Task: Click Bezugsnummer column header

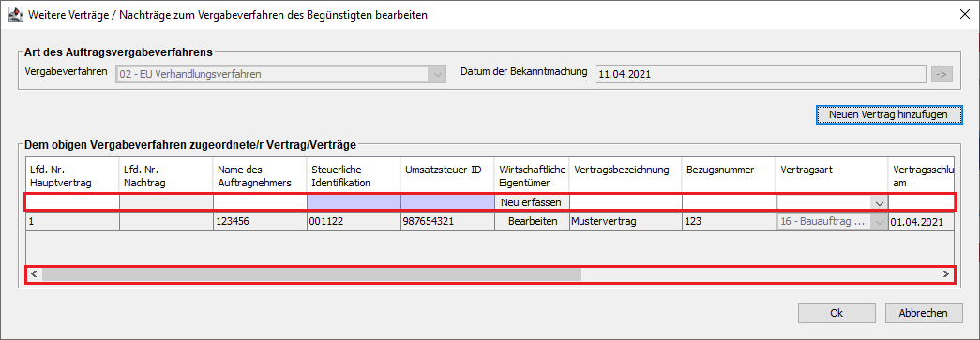Action: [x=729, y=176]
